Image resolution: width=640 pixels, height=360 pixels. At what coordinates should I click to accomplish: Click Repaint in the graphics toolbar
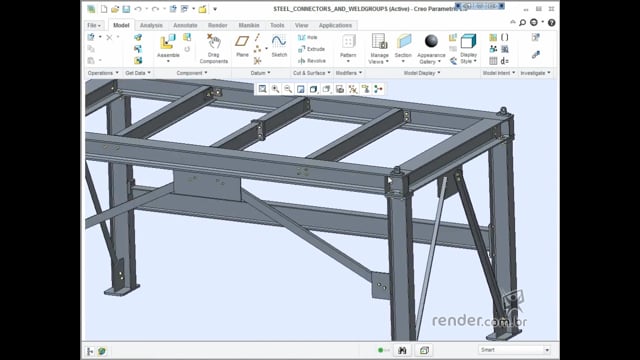pyautogui.click(x=301, y=89)
